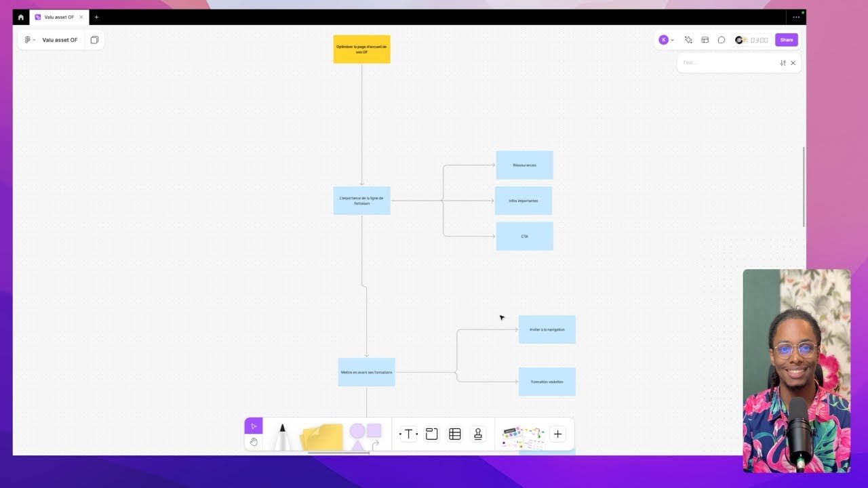Click the More plus button in toolbar
The height and width of the screenshot is (488, 868).
pos(557,434)
